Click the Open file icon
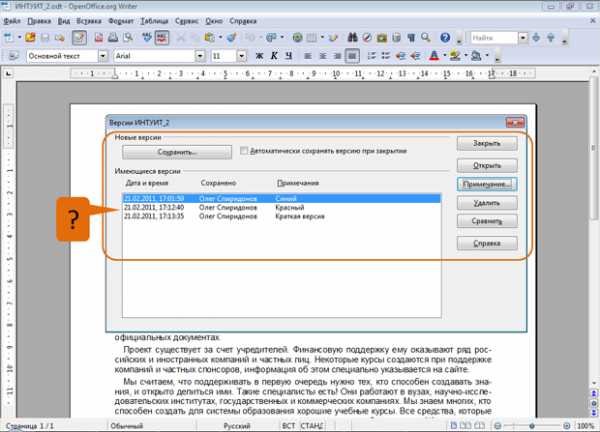The width and height of the screenshot is (600, 432). pyautogui.click(x=30, y=37)
